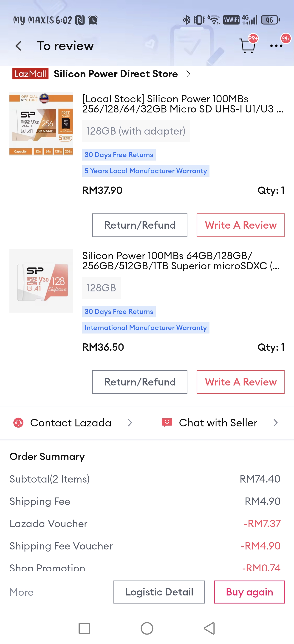
Task: Open Chat with Seller chevron arrow
Action: pos(275,423)
